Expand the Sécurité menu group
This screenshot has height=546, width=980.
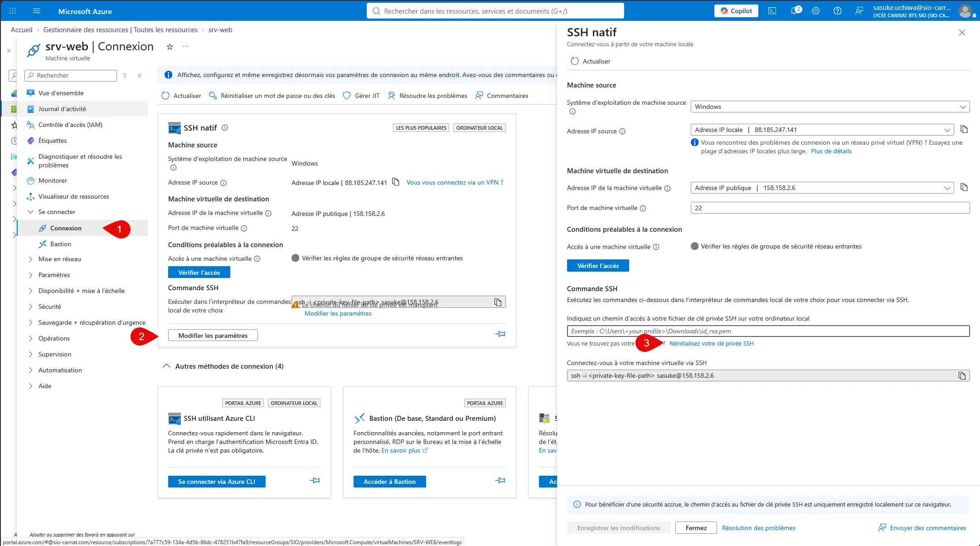click(x=30, y=307)
